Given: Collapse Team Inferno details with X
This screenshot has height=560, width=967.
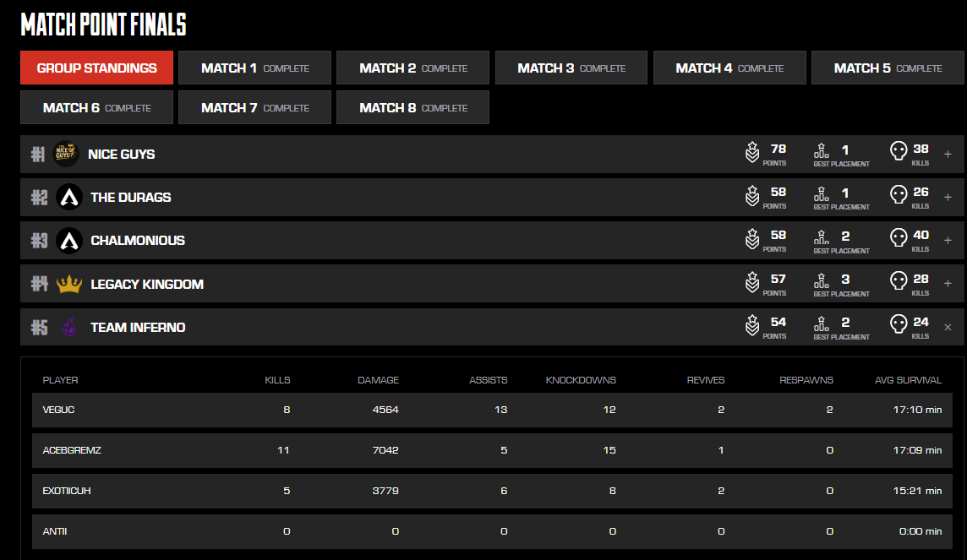Looking at the screenshot, I should coord(948,327).
